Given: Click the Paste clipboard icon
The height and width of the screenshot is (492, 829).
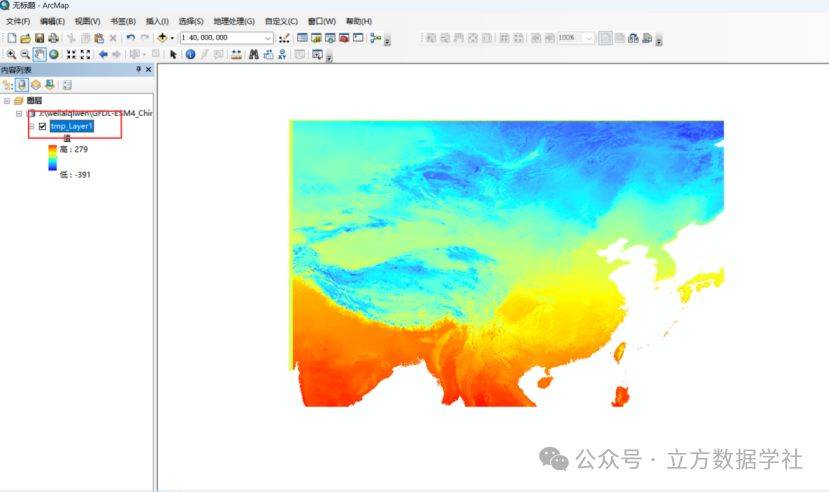Looking at the screenshot, I should click(x=99, y=38).
